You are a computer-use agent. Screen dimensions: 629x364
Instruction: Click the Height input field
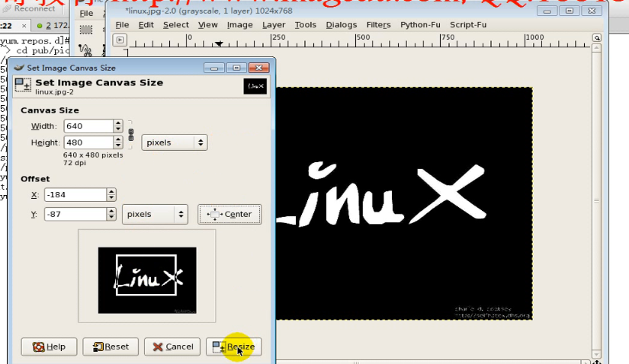pos(88,142)
